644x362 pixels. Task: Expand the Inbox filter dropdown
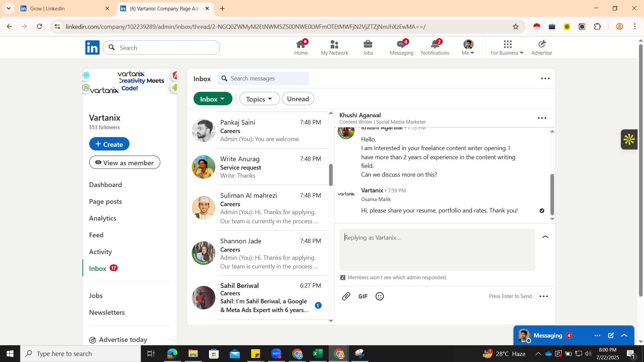(x=213, y=99)
